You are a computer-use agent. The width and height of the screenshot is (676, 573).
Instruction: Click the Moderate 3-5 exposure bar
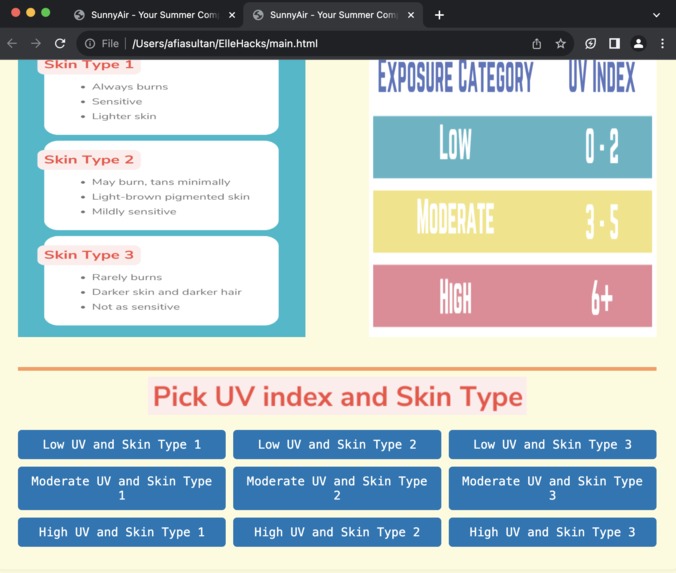[512, 221]
